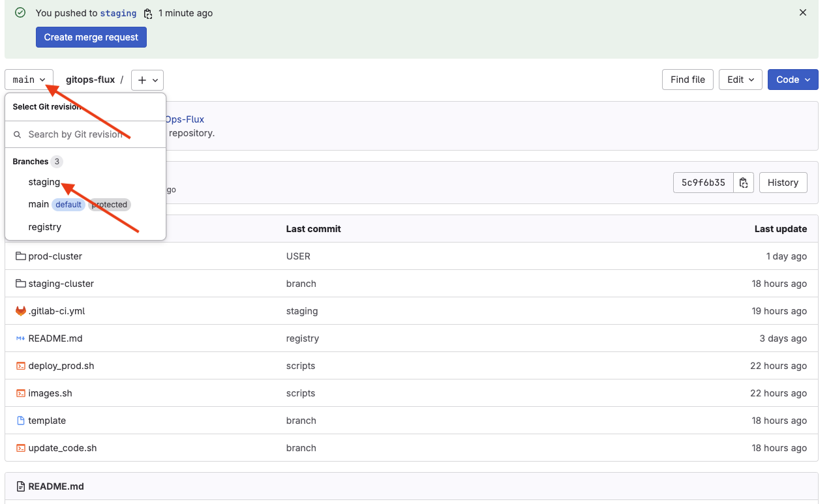Image resolution: width=831 pixels, height=504 pixels.
Task: Open the deploy_prod.sh script
Action: [x=61, y=366]
